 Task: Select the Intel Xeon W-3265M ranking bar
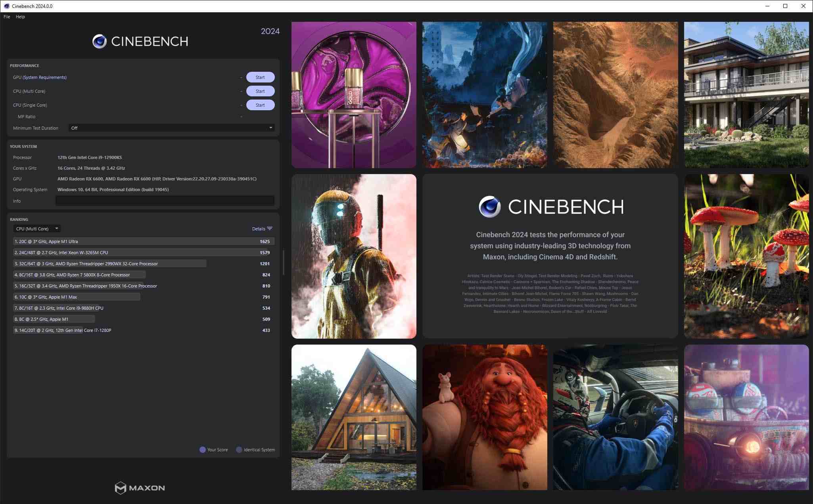coord(119,252)
